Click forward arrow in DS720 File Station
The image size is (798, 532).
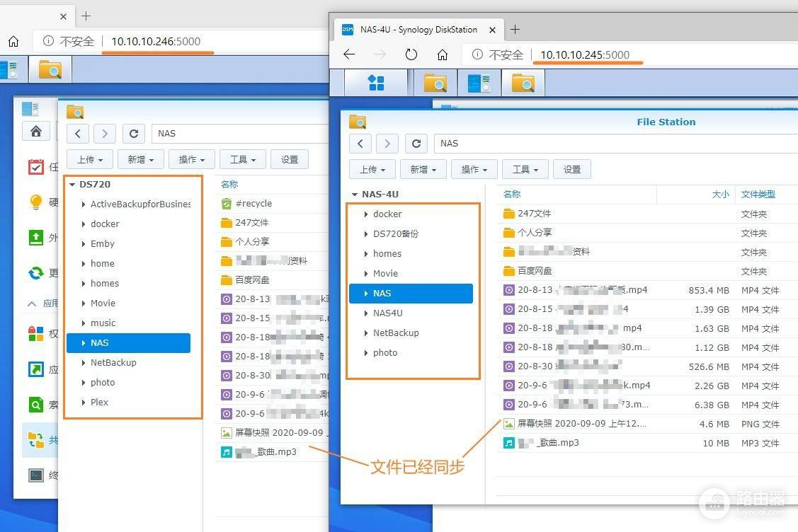click(x=105, y=133)
